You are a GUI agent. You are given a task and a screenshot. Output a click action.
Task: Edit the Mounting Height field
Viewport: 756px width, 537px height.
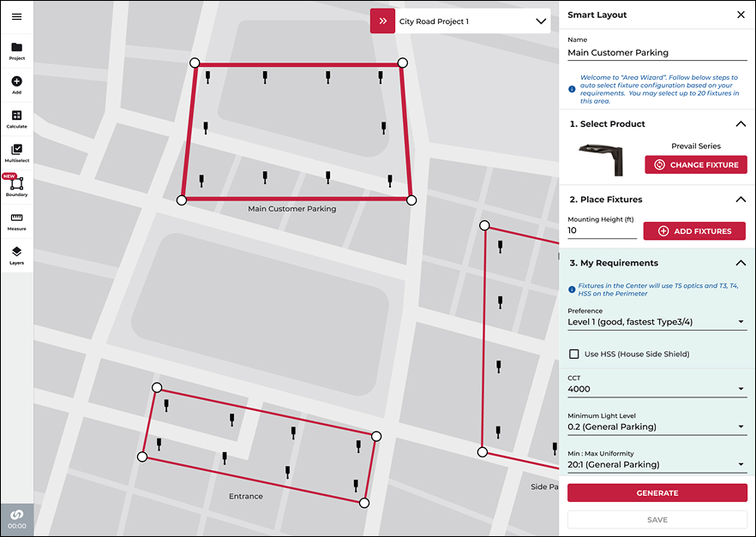coord(602,230)
